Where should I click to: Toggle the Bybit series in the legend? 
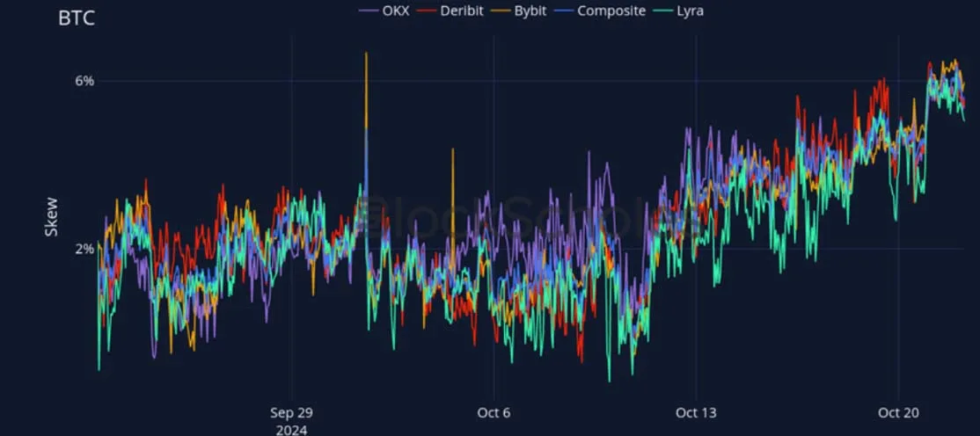tap(520, 11)
